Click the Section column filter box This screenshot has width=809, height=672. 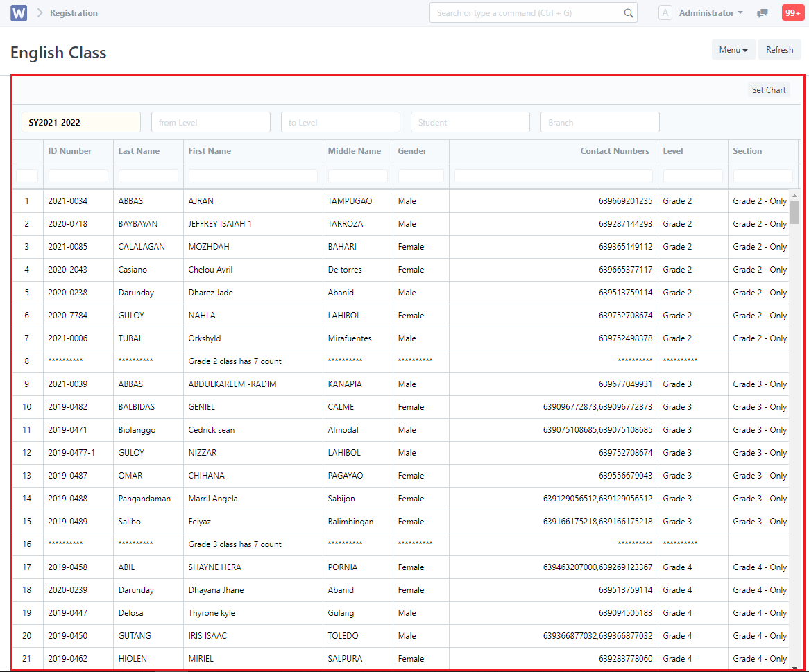[763, 176]
